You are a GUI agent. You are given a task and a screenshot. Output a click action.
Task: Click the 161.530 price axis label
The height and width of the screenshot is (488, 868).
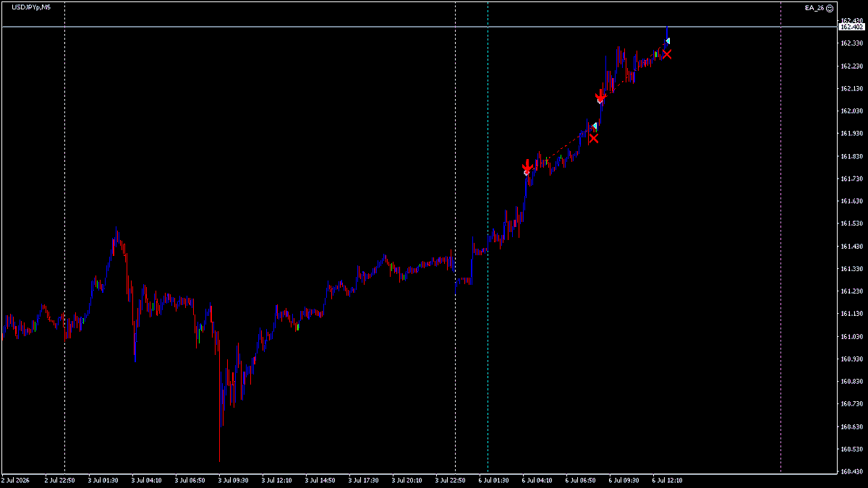point(851,223)
